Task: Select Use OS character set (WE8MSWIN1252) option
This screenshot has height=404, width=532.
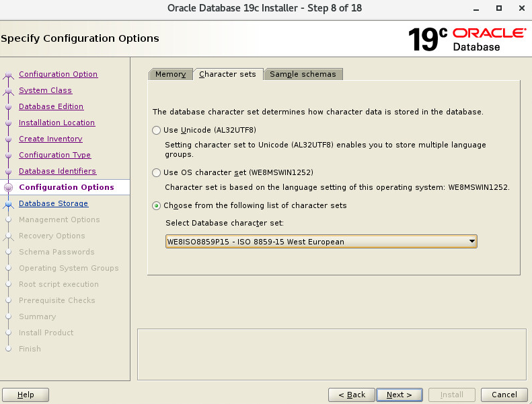Action: (x=156, y=172)
